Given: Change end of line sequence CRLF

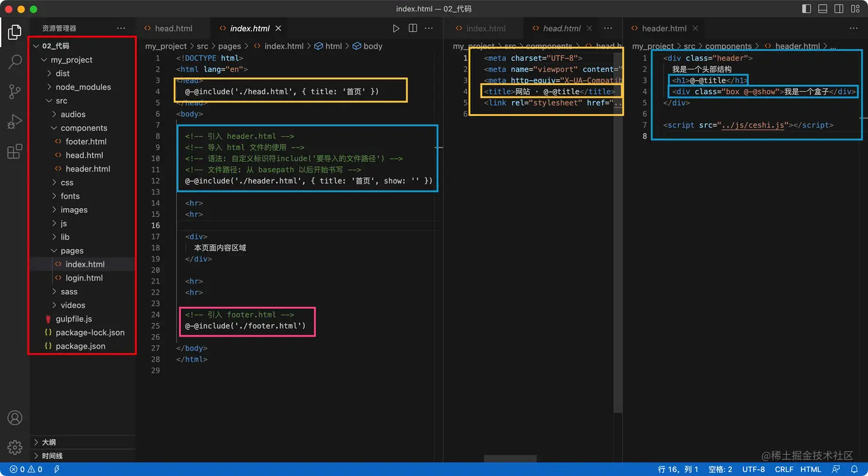Looking at the screenshot, I should pyautogui.click(x=784, y=469).
